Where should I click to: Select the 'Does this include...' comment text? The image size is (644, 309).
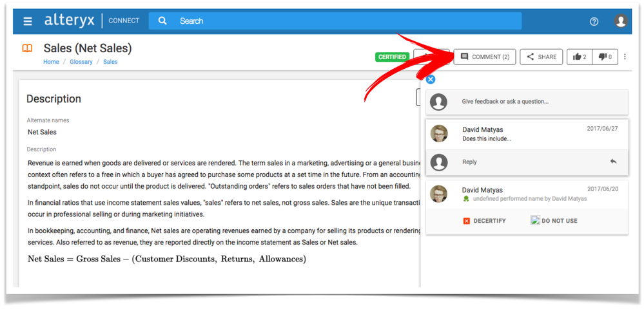click(487, 138)
